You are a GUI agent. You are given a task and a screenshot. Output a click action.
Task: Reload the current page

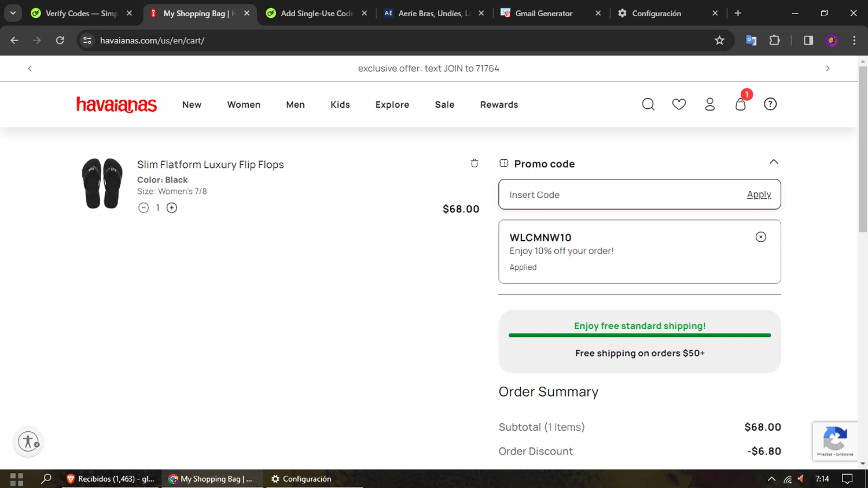(60, 40)
